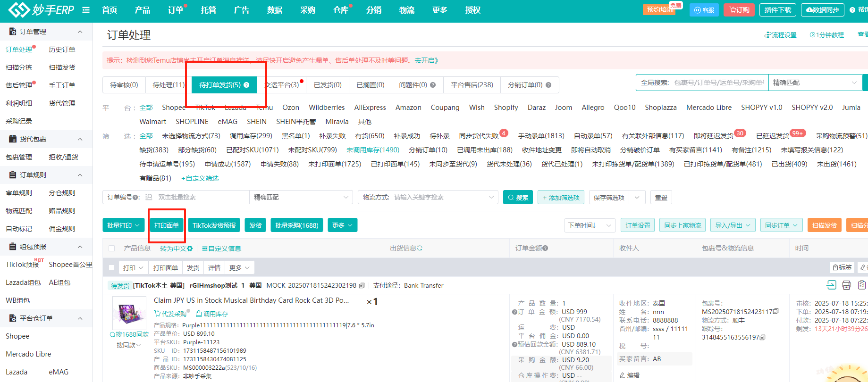Filter by Shopee platform
868x382 pixels.
[x=174, y=108]
